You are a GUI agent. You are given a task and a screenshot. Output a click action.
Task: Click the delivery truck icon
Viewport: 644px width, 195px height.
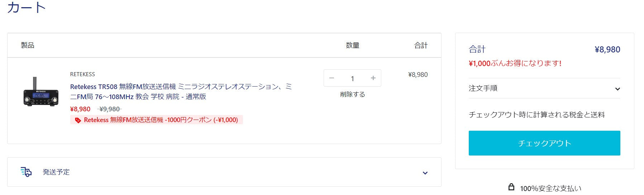tap(26, 172)
